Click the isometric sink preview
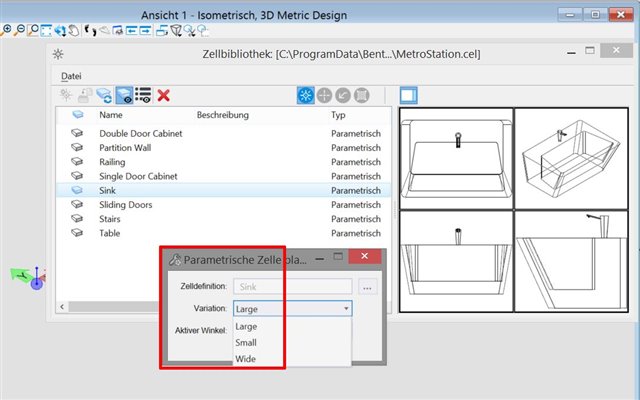 click(571, 159)
